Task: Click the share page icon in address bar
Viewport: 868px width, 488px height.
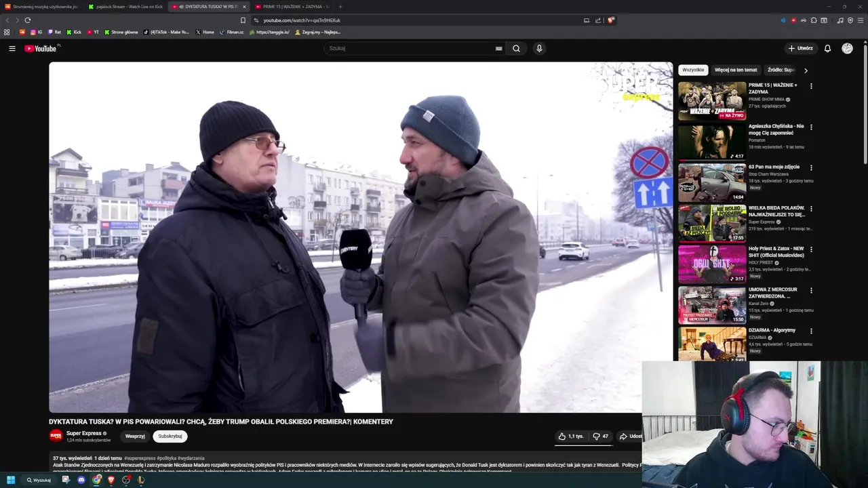Action: [598, 20]
